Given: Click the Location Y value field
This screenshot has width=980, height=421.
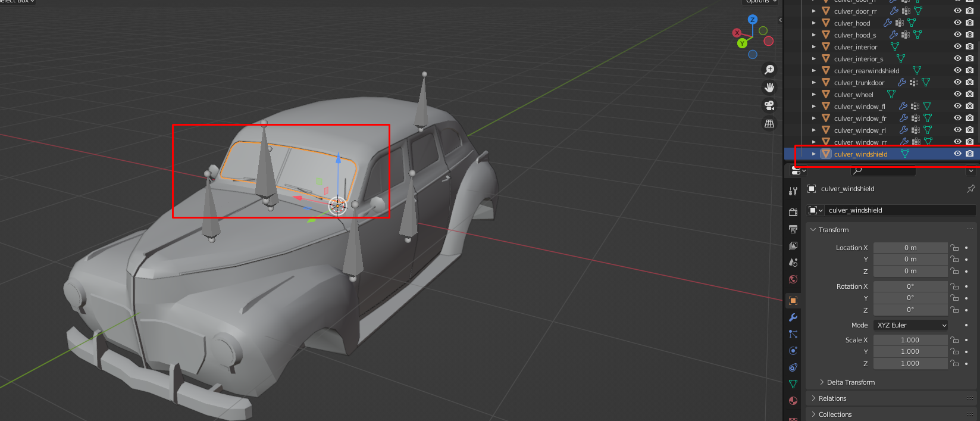Looking at the screenshot, I should click(x=910, y=259).
